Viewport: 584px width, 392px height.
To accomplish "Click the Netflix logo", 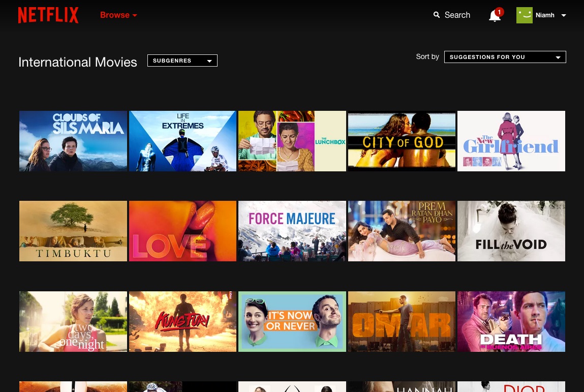I will tap(48, 15).
